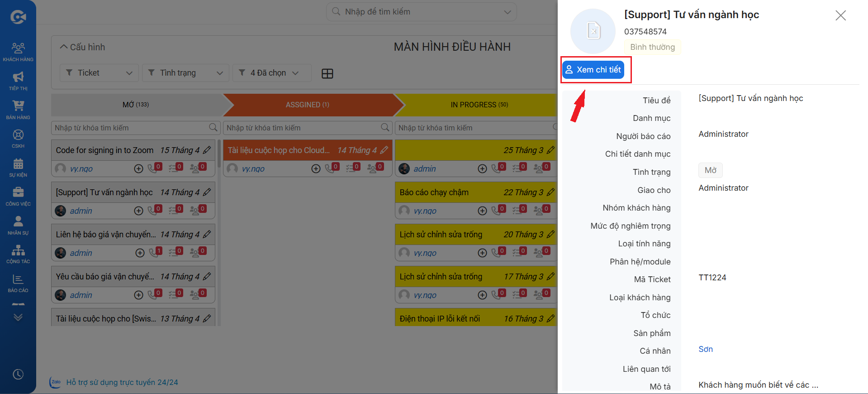Select the IN PROGRESS (50) stage tab
Viewport: 868px width, 394px height.
click(479, 105)
